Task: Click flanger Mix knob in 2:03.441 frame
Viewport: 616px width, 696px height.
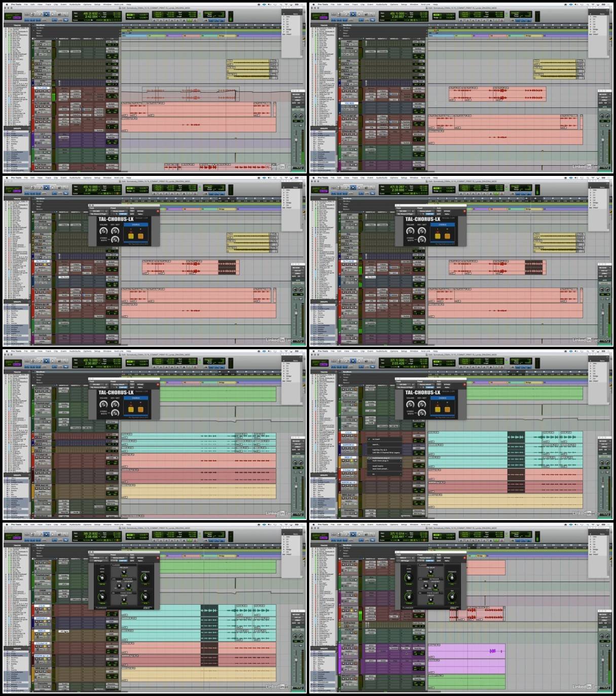Action: coord(452,596)
